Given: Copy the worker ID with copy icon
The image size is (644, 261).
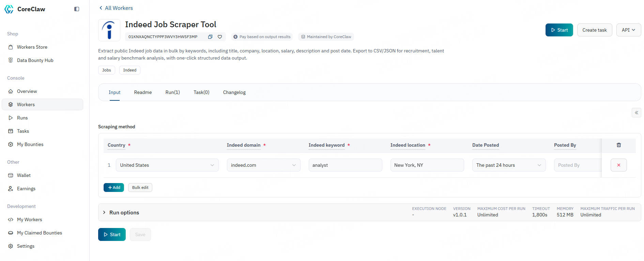Looking at the screenshot, I should click(210, 37).
